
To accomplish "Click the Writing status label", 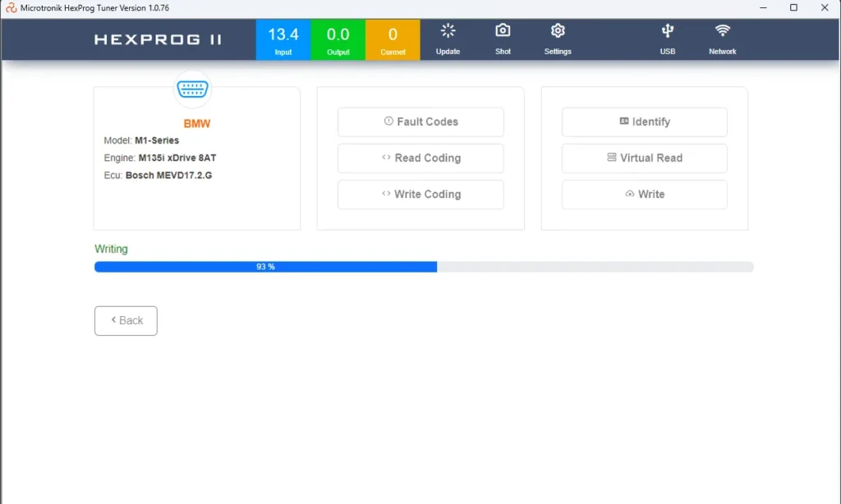I will (111, 249).
